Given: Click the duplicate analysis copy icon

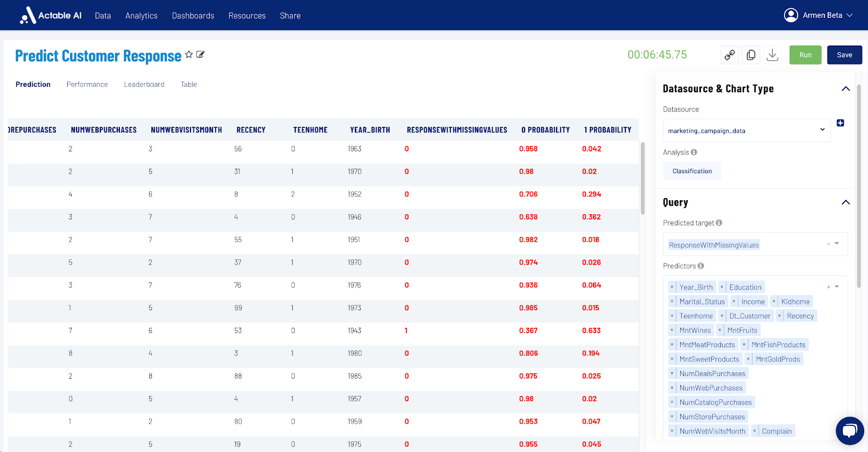Looking at the screenshot, I should [x=751, y=55].
